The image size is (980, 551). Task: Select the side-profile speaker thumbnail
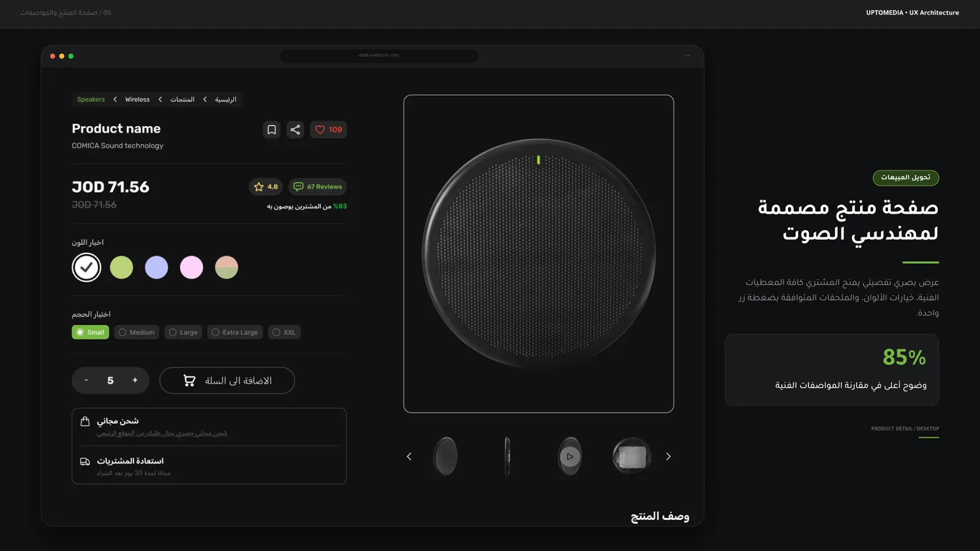point(507,456)
